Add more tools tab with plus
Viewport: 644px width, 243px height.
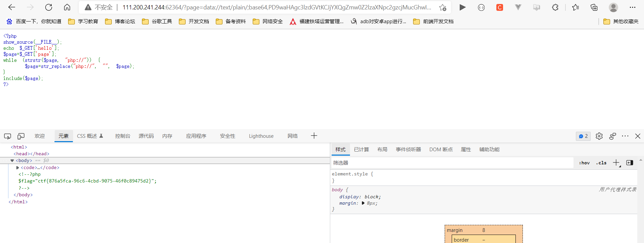[x=314, y=136]
